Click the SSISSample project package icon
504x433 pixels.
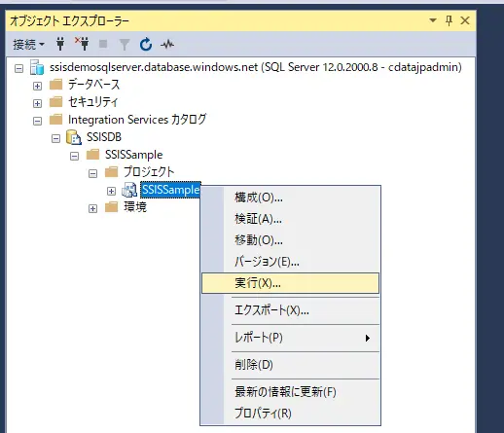click(129, 190)
